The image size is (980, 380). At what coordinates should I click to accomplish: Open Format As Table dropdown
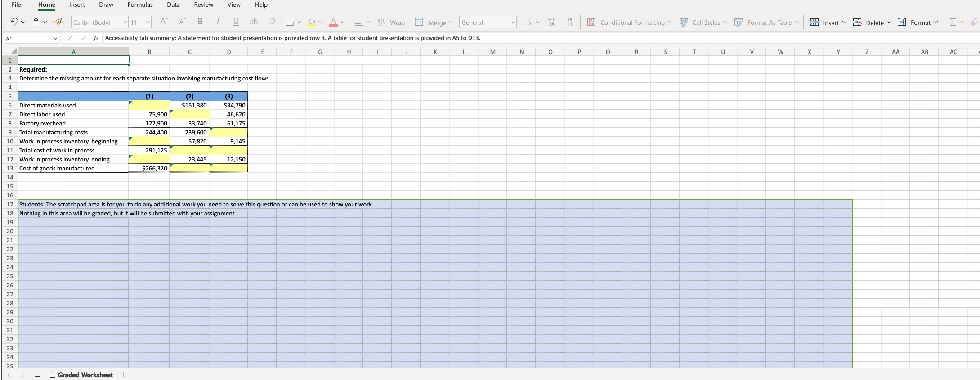tap(767, 22)
